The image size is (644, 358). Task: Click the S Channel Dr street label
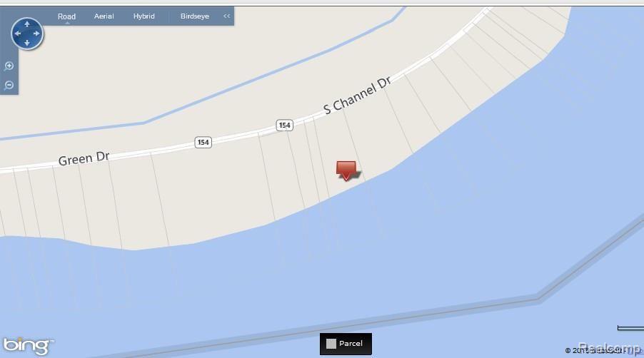(x=357, y=96)
